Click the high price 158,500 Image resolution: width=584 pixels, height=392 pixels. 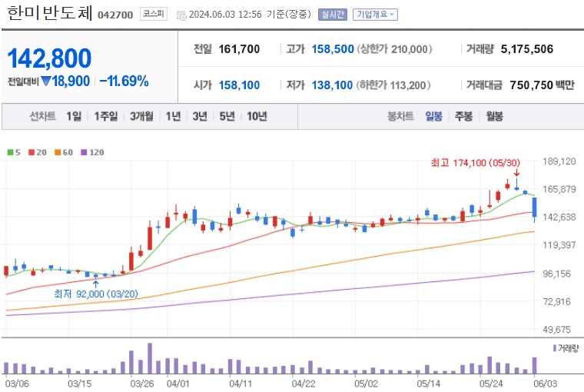[x=333, y=49]
